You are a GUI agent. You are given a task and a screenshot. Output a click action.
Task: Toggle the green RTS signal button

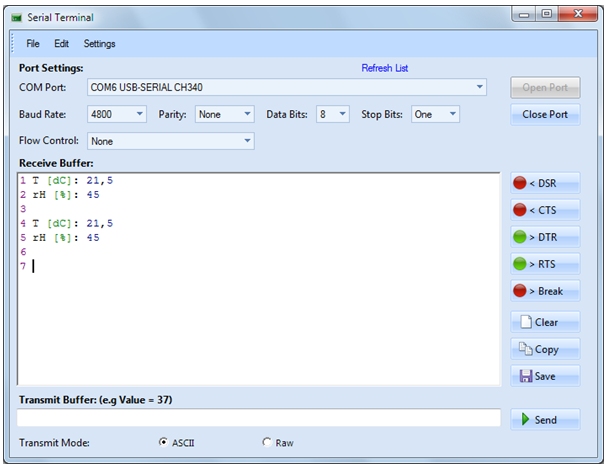[x=545, y=264]
